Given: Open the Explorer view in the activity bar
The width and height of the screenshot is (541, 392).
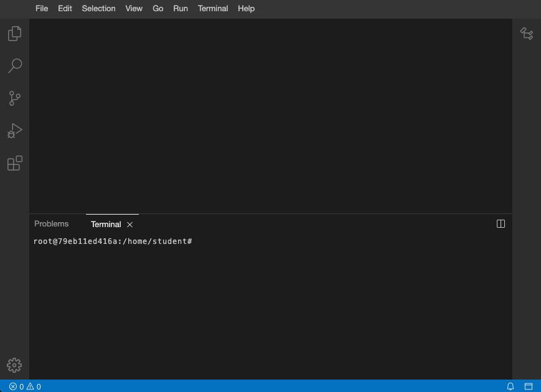Looking at the screenshot, I should click(14, 34).
